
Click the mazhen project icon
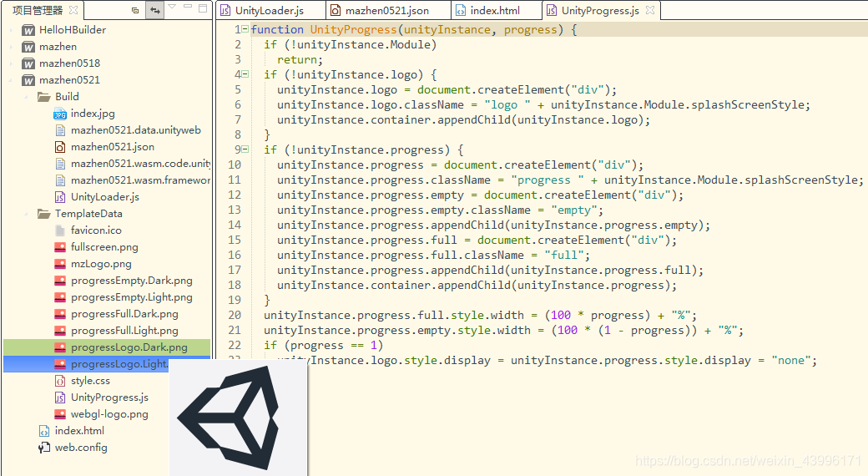[28, 47]
